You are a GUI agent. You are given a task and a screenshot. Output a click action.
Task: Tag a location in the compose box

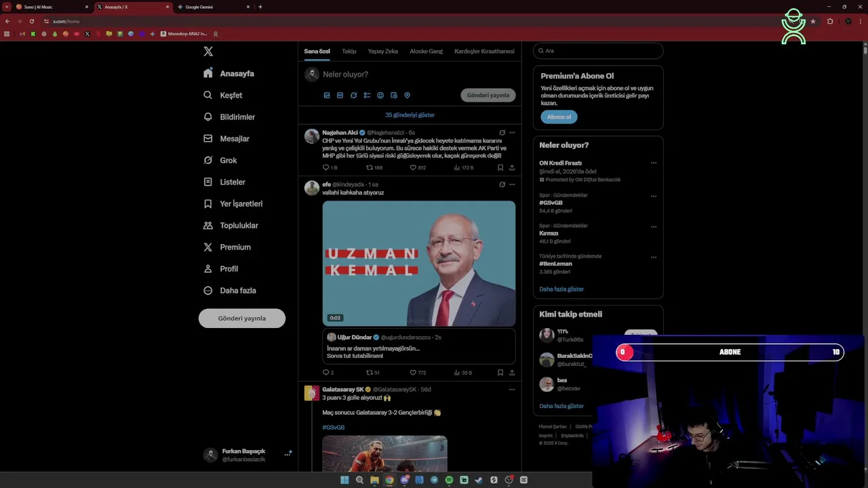(408, 96)
